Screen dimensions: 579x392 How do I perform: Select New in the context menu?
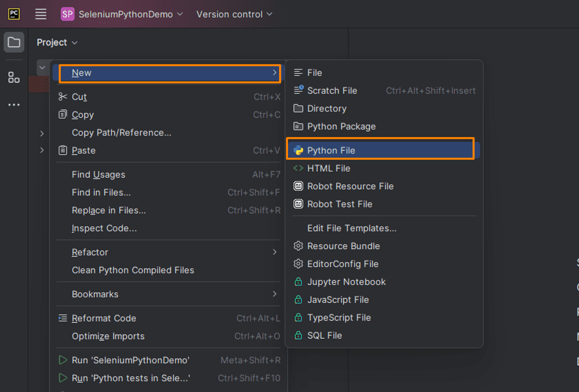point(170,73)
